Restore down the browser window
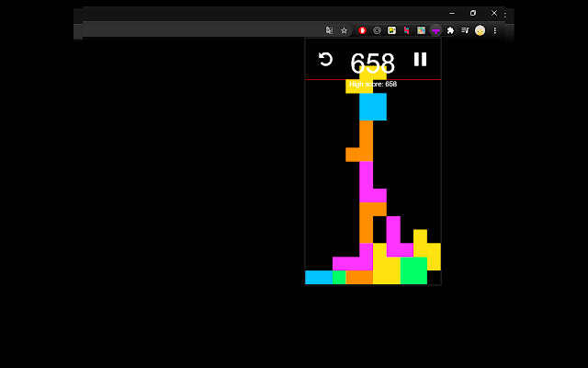 click(473, 13)
